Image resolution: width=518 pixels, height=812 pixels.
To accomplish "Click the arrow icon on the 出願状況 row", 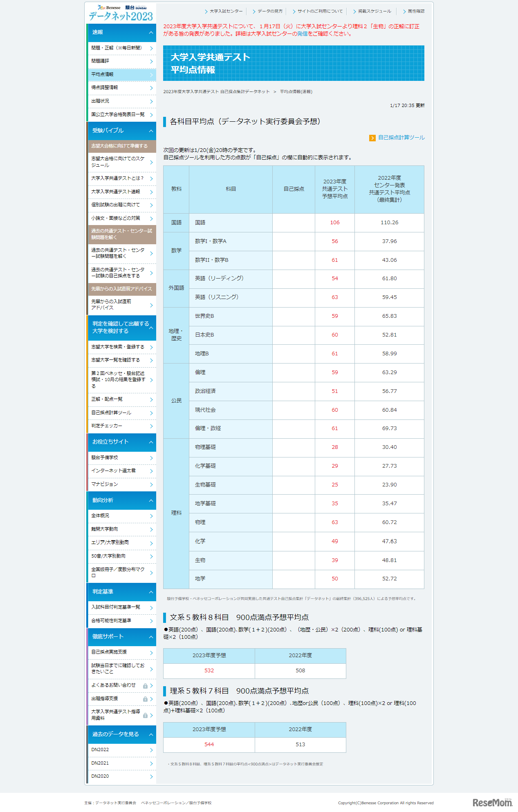I will tap(151, 101).
